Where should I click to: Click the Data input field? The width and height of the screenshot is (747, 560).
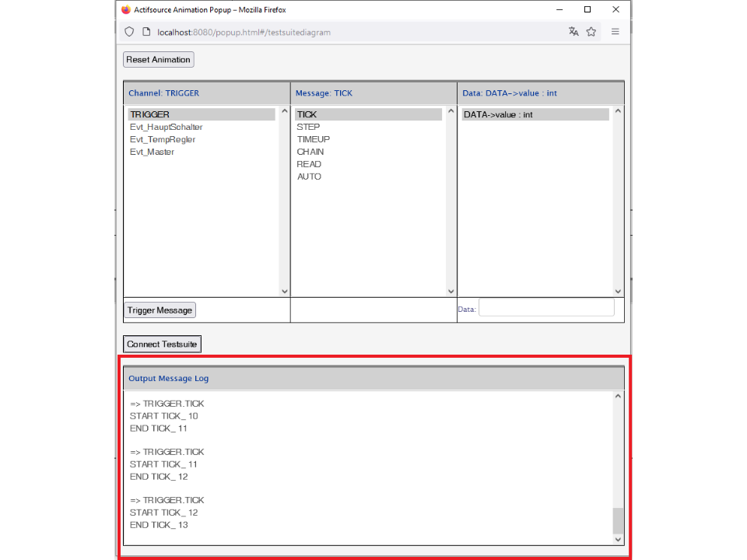[545, 308]
